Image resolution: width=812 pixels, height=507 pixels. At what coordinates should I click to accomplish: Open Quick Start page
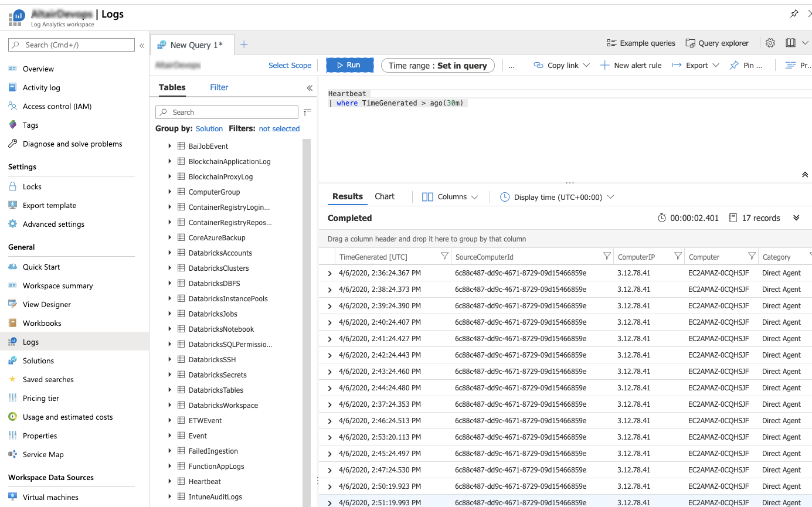41,267
